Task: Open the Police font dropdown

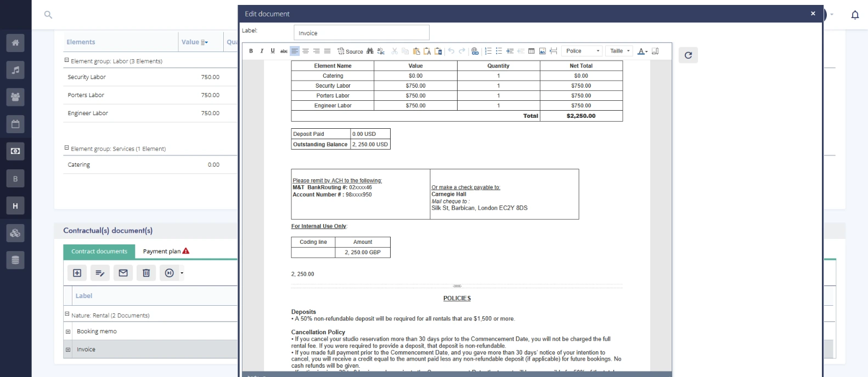Action: 582,51
